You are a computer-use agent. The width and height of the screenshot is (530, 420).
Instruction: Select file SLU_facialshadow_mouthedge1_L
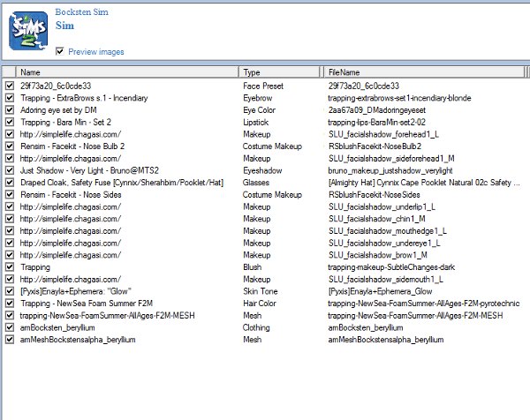pos(388,231)
